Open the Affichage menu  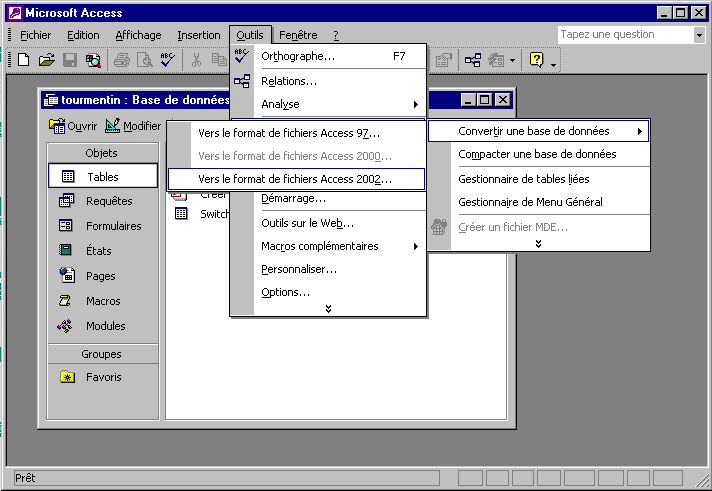pyautogui.click(x=138, y=35)
